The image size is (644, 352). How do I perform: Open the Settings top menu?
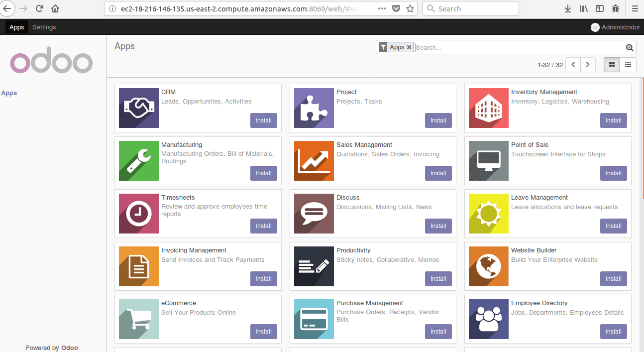(44, 27)
